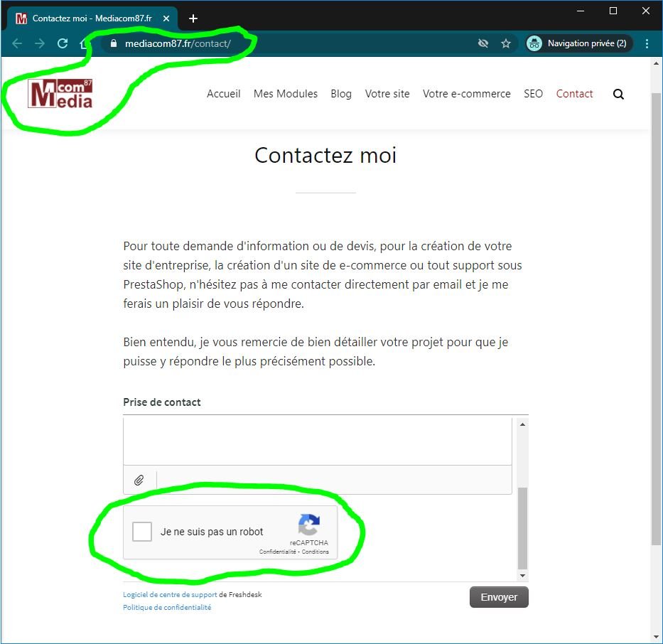Open the Navigation privée profile badge
The width and height of the screenshot is (663, 644).
[578, 43]
